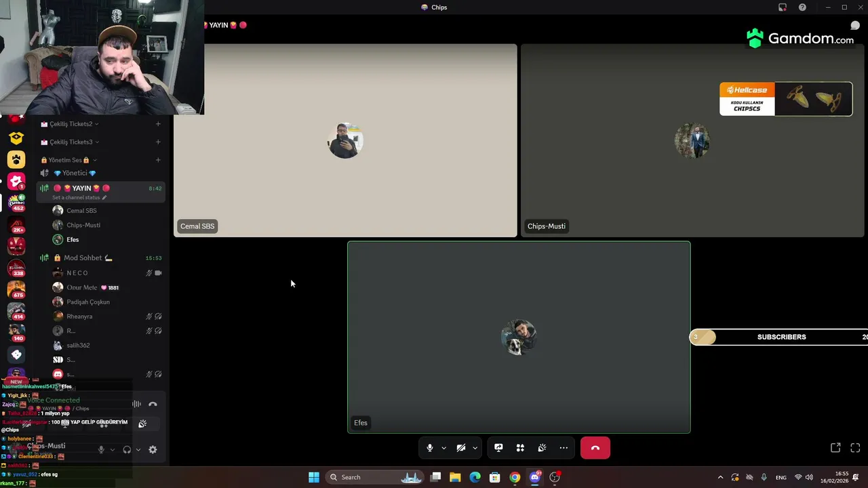
Task: Open server with 675 badge in sidebar
Action: 16,289
